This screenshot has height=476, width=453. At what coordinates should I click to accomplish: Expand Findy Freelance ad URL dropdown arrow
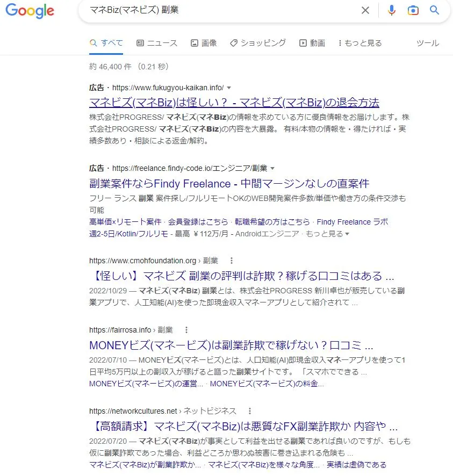[x=272, y=168]
